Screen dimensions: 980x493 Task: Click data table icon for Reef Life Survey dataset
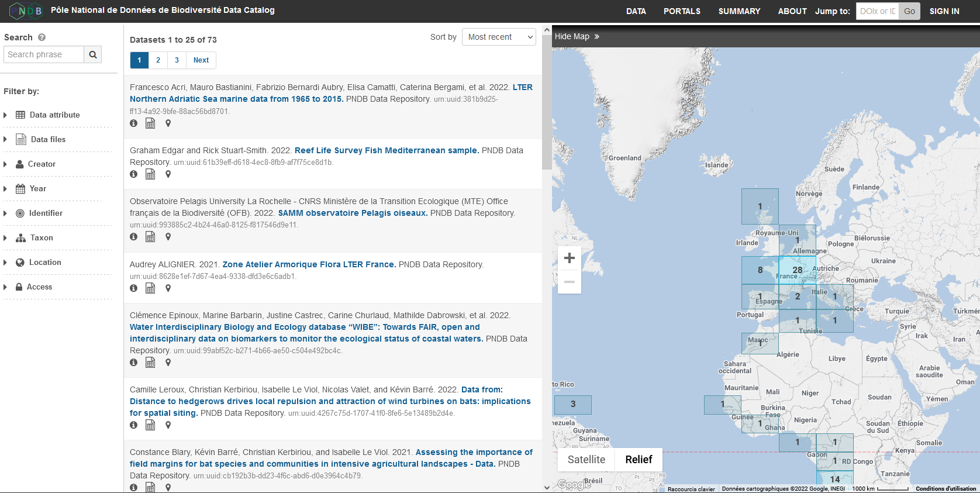tap(150, 174)
